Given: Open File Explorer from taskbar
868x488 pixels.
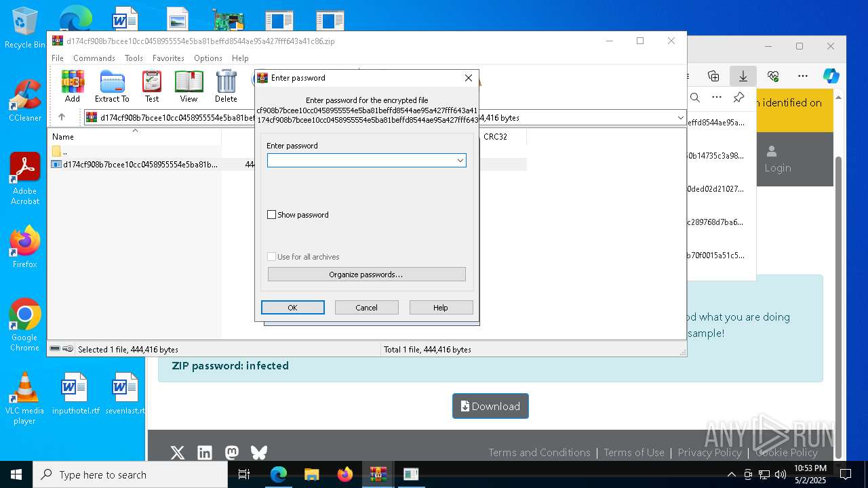Looking at the screenshot, I should point(312,474).
